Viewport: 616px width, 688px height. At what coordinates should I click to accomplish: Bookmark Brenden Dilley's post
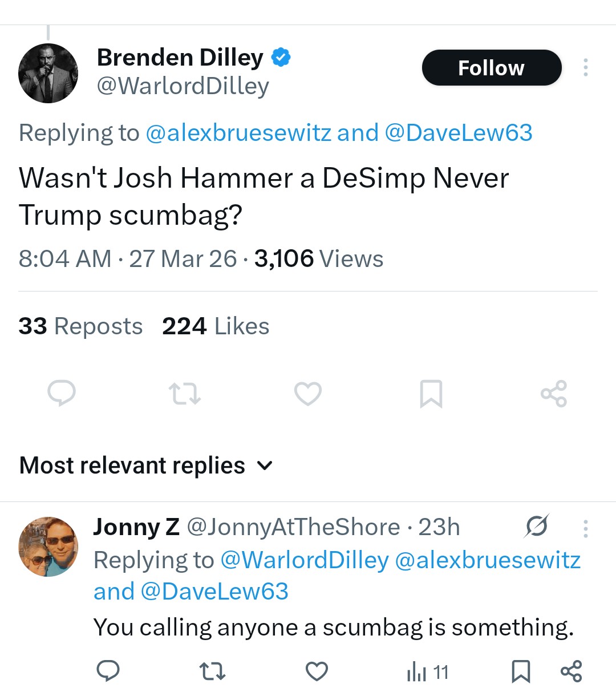431,394
